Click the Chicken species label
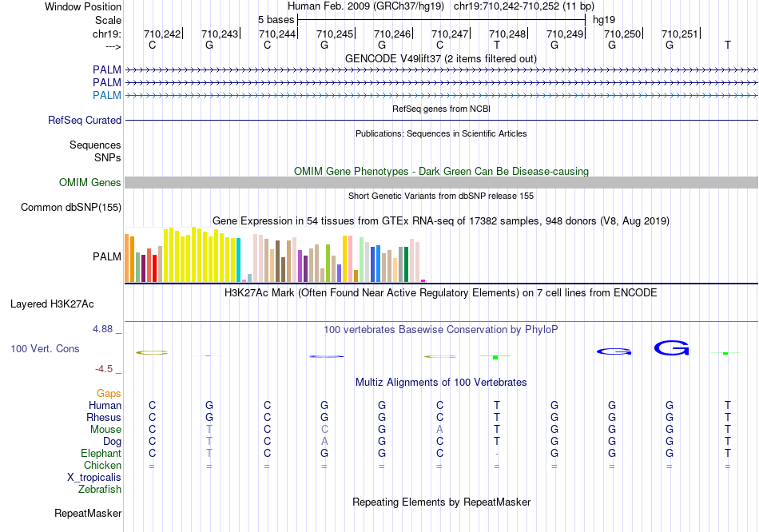This screenshot has width=759, height=532. coord(102,465)
